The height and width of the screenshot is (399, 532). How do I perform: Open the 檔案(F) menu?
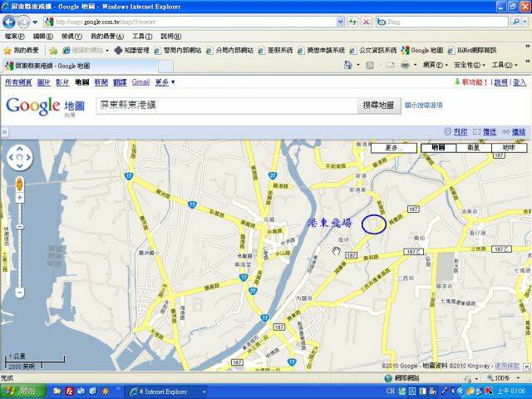pos(15,37)
